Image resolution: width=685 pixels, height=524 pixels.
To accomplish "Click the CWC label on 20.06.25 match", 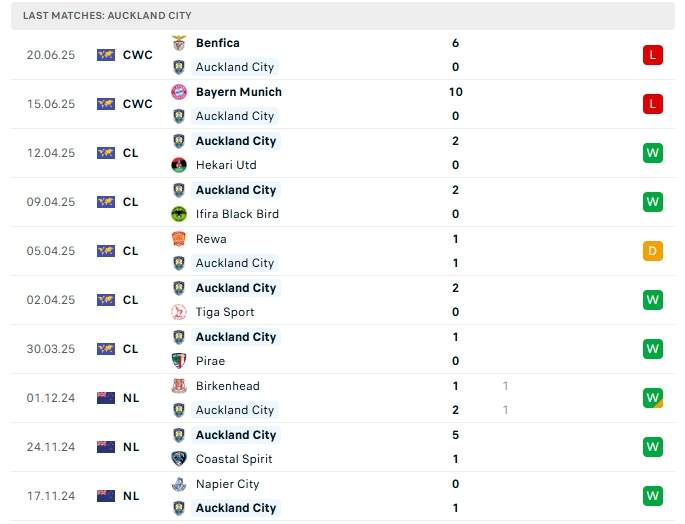I will tap(138, 55).
